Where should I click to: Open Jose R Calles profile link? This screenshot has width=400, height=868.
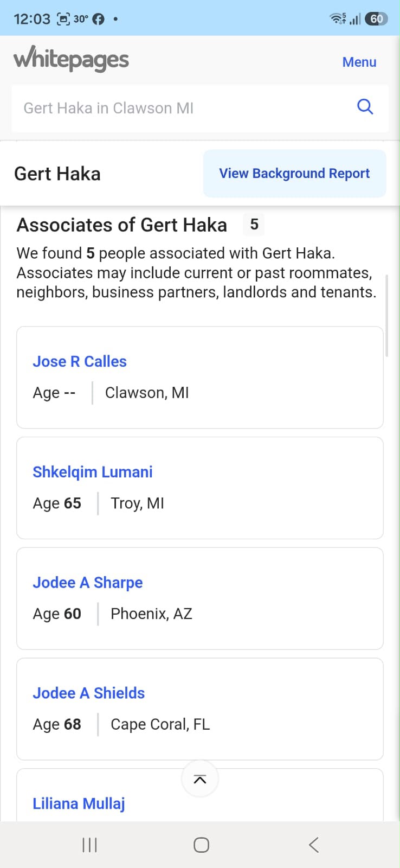pos(80,361)
